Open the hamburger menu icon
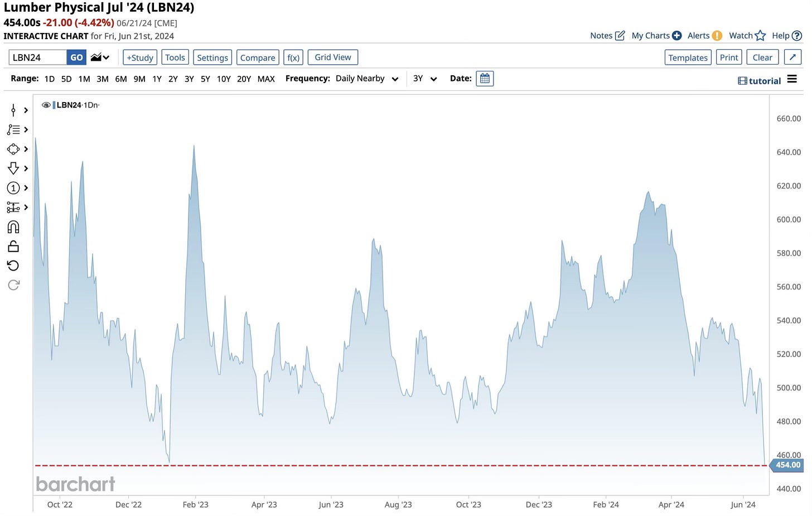The height and width of the screenshot is (516, 812). pos(792,79)
